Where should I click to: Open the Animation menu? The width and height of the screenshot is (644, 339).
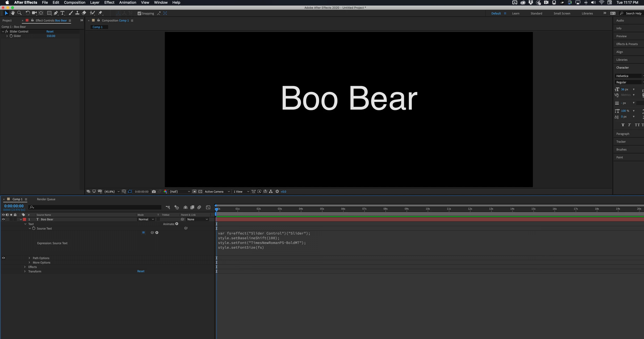pyautogui.click(x=127, y=3)
